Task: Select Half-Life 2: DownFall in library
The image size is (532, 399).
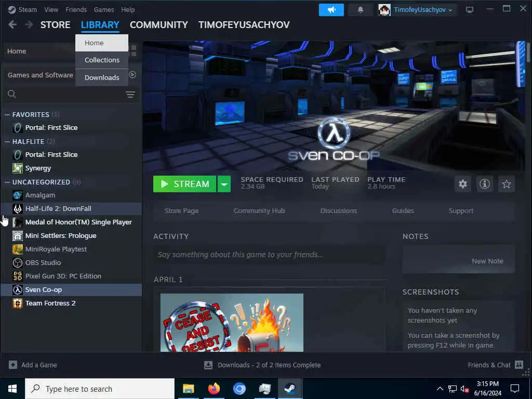Action: coord(71,209)
